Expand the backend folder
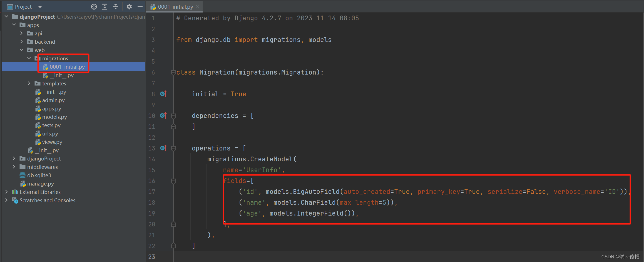This screenshot has height=262, width=644. [21, 42]
